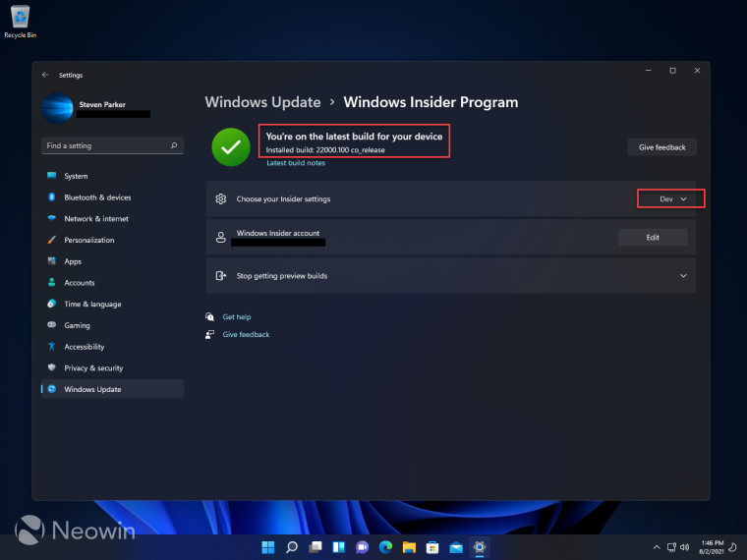
Task: Click the Get help chat icon
Action: coord(209,316)
